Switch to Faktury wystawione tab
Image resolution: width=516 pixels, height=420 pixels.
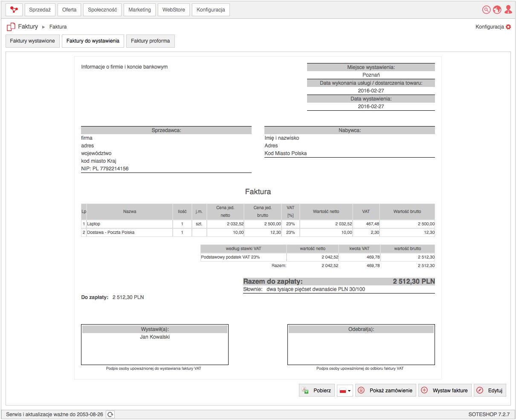[x=32, y=41]
